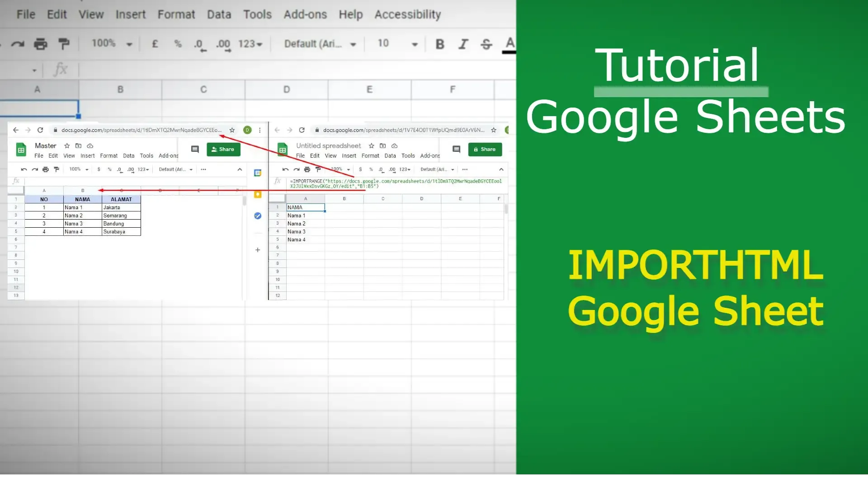Collapse the Untitled spreadsheet toolbar with the chevron
868x488 pixels.
point(501,169)
